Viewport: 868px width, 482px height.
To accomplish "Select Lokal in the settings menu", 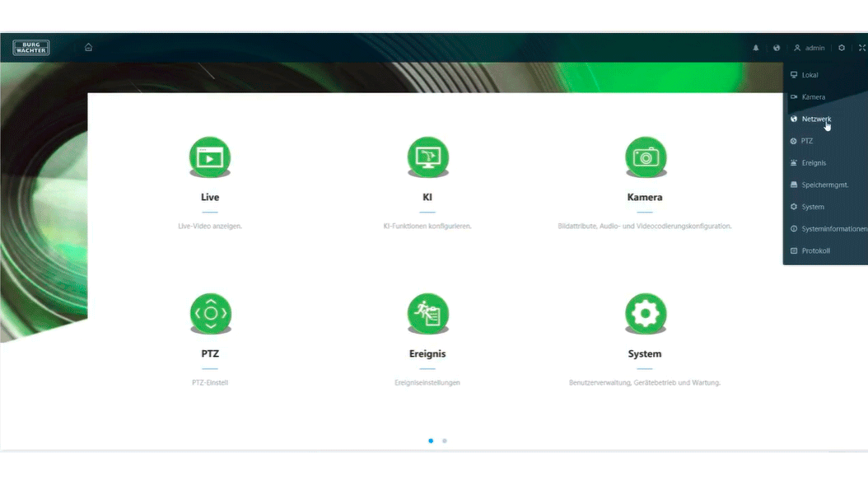I will [809, 75].
